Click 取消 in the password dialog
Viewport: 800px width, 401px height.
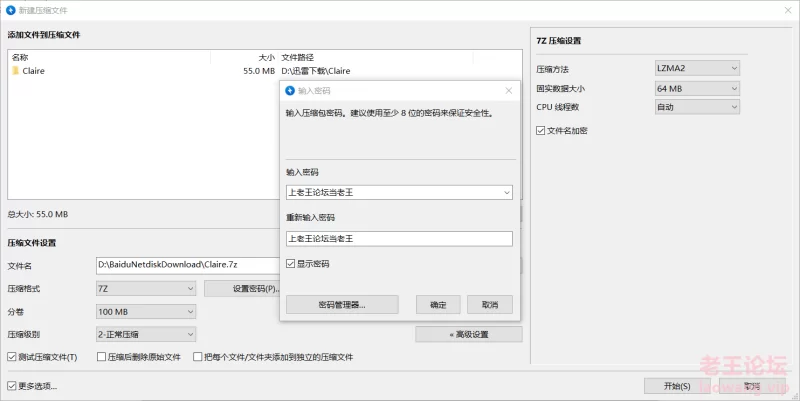coord(490,305)
